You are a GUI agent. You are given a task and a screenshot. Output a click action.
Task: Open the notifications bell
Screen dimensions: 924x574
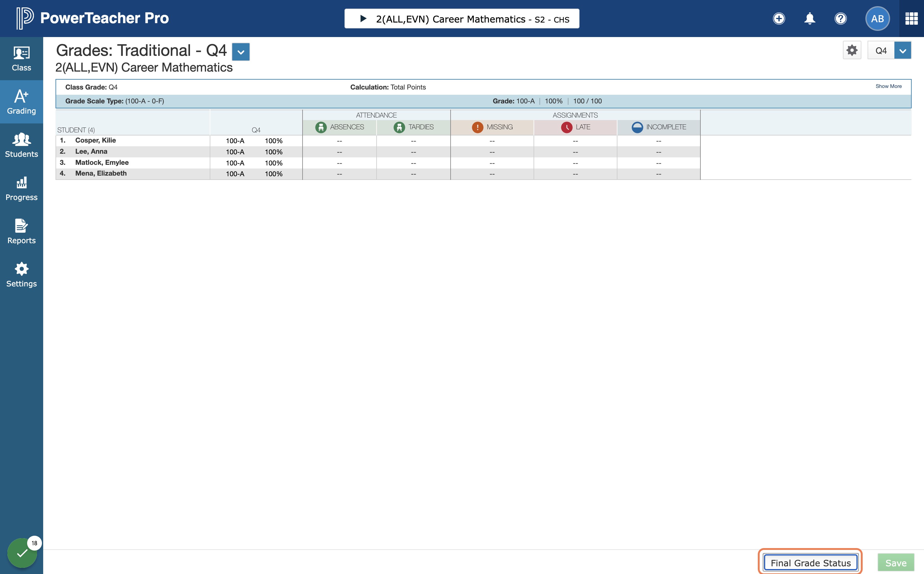(810, 19)
